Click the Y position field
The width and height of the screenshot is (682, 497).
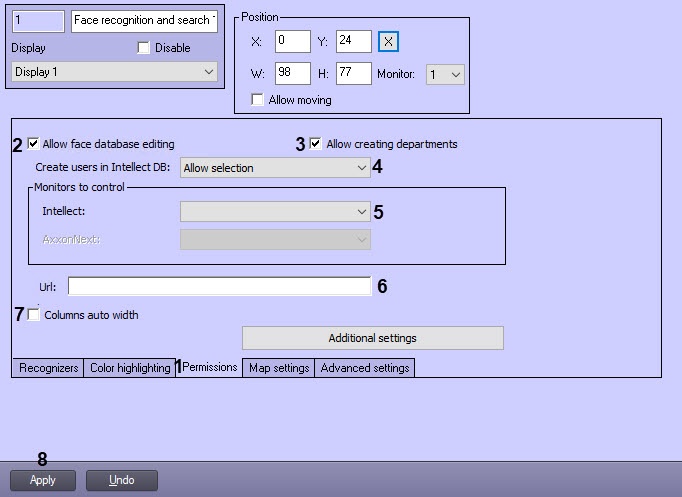click(354, 41)
